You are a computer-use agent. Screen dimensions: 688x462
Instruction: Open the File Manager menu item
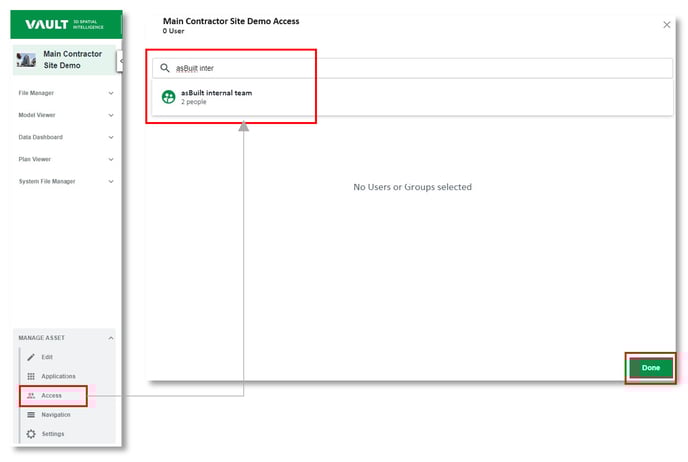(x=36, y=93)
